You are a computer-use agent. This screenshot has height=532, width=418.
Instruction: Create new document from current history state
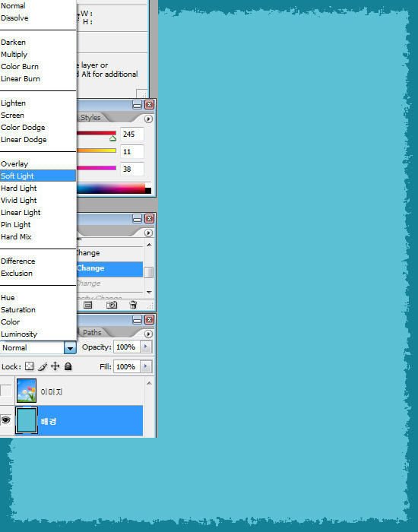88,305
